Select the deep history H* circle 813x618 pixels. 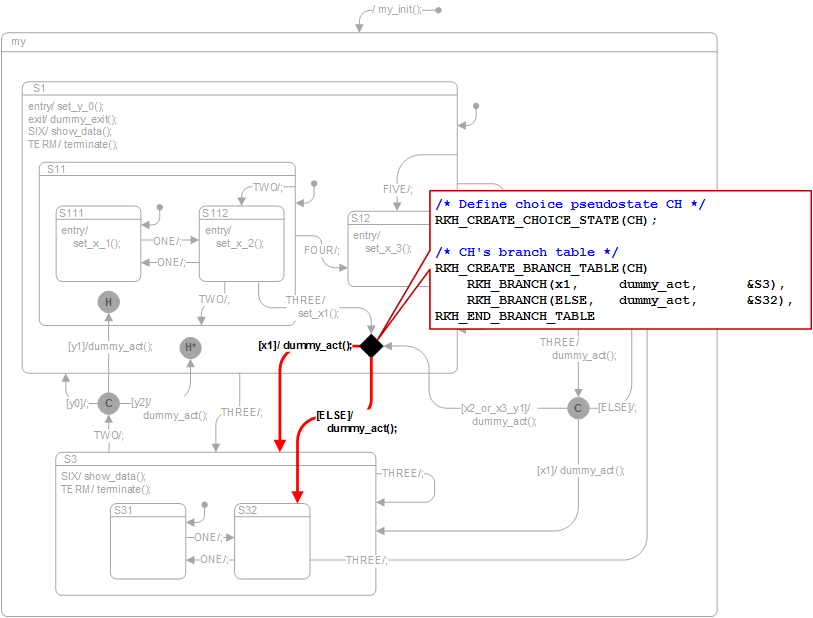pyautogui.click(x=191, y=348)
